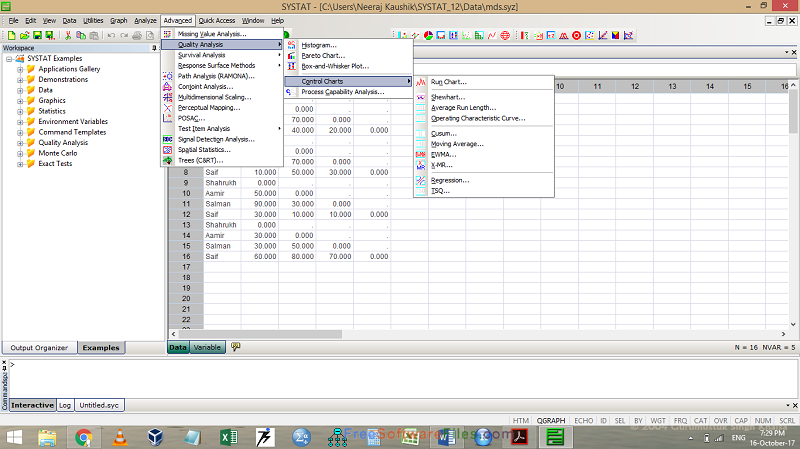Click the red bullseye target toolbar icon
This screenshot has width=800, height=449.
577,35
